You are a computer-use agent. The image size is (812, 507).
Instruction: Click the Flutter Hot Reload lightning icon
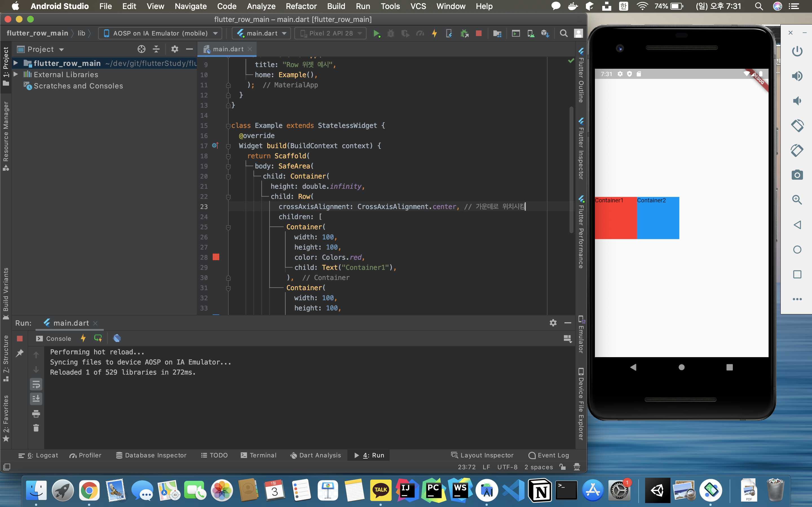[x=434, y=33]
